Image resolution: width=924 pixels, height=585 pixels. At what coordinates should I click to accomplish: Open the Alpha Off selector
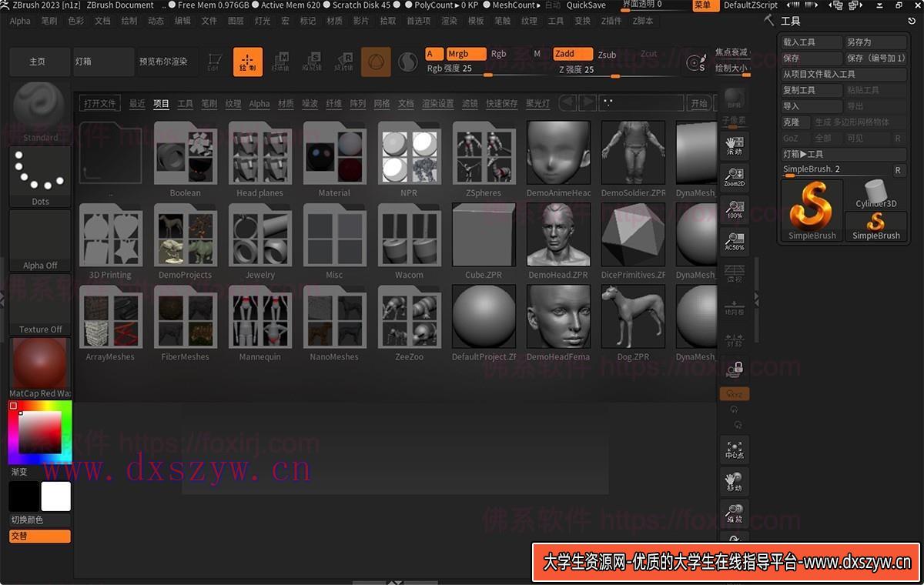[40, 240]
